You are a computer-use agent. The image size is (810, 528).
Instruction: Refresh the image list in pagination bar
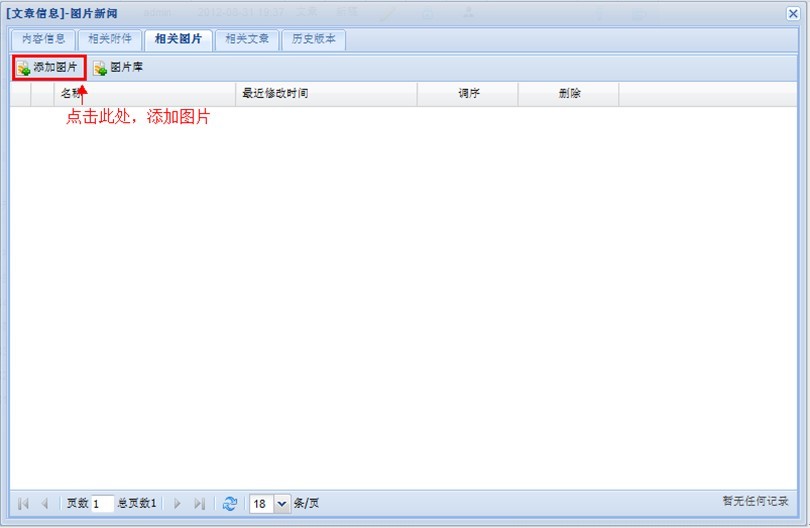230,504
